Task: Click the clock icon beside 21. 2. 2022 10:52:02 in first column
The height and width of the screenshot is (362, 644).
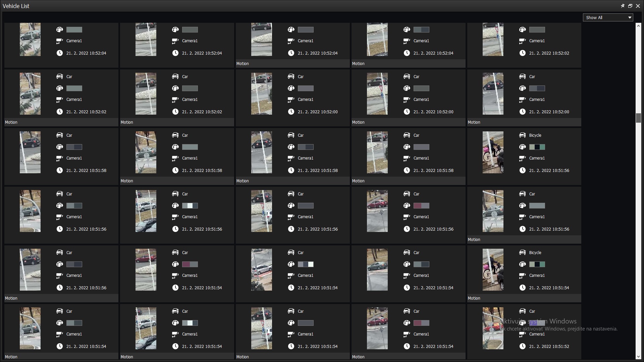Action: [59, 112]
